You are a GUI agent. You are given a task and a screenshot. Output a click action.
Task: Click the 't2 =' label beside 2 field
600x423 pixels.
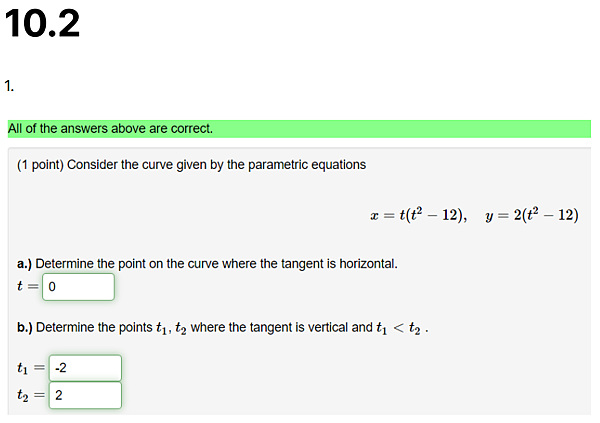point(31,395)
